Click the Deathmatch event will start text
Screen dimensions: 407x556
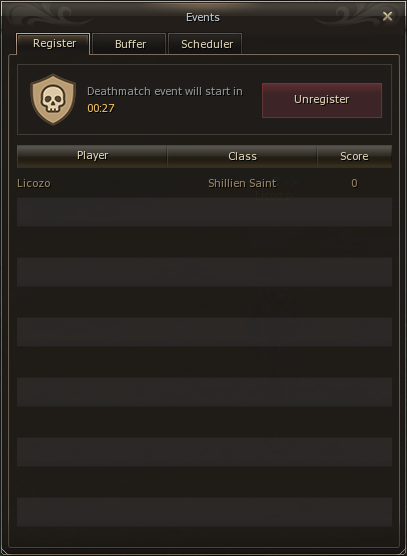point(165,91)
